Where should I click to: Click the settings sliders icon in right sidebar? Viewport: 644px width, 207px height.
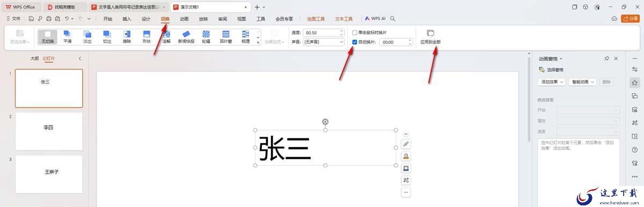coord(635,69)
